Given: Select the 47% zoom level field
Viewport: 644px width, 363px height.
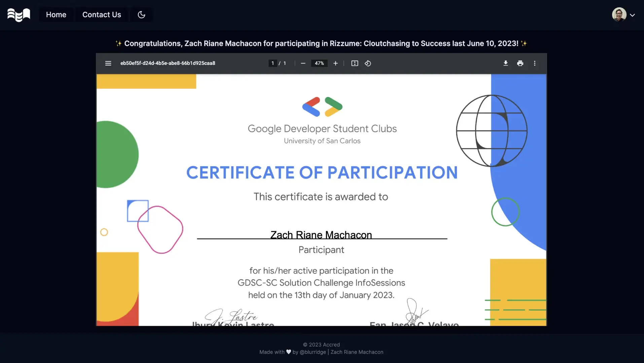Looking at the screenshot, I should point(319,63).
